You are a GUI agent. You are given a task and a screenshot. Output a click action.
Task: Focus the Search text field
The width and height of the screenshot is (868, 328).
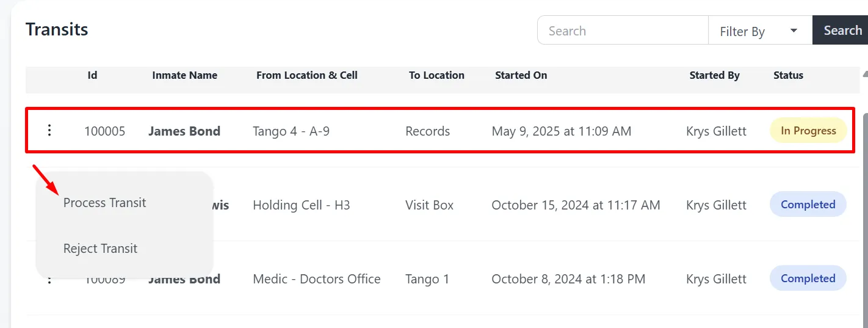pyautogui.click(x=623, y=31)
